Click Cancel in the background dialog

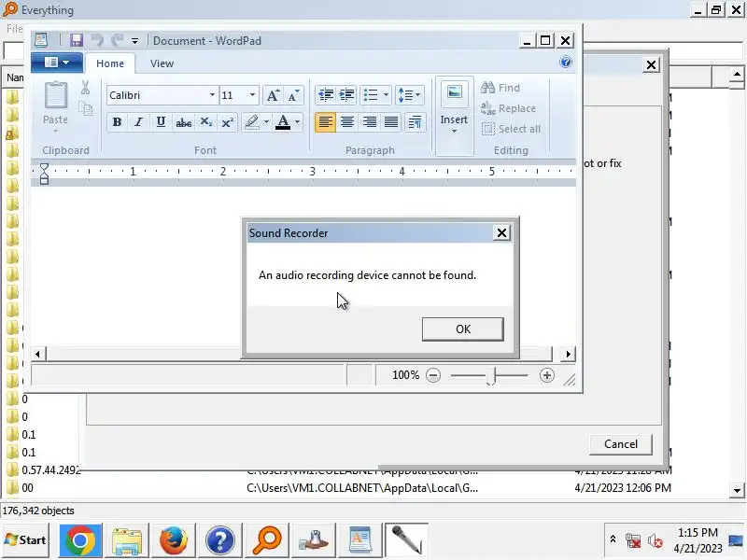620,444
